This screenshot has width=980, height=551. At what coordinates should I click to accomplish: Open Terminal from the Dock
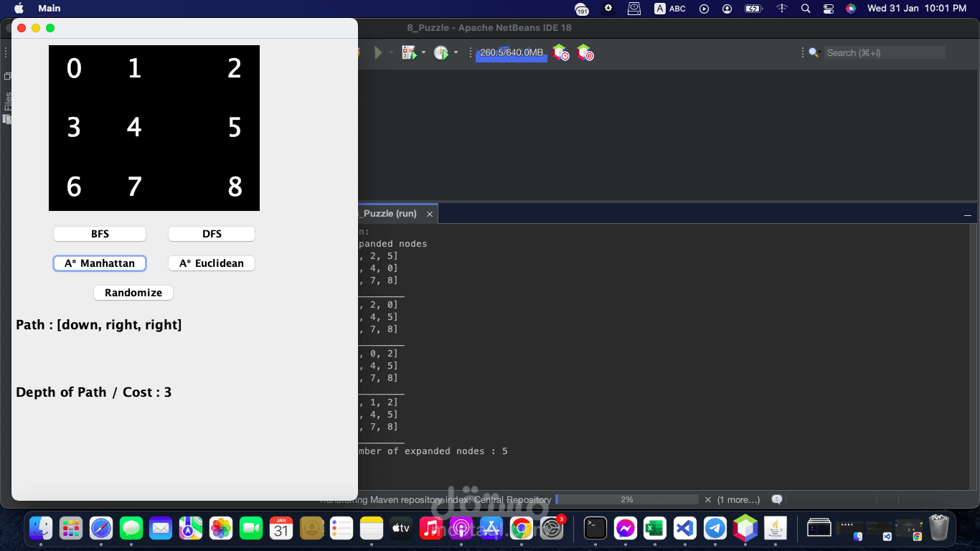point(595,529)
